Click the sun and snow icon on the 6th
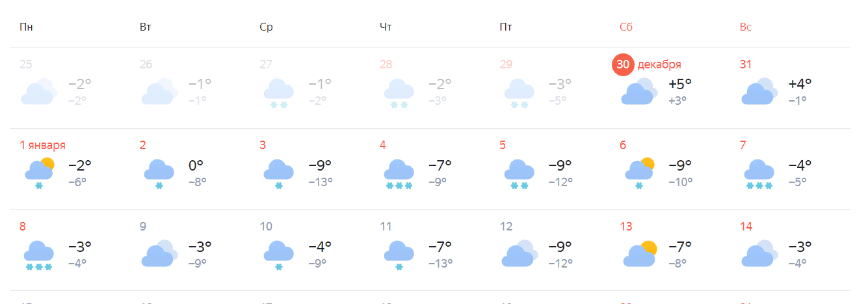 639,173
